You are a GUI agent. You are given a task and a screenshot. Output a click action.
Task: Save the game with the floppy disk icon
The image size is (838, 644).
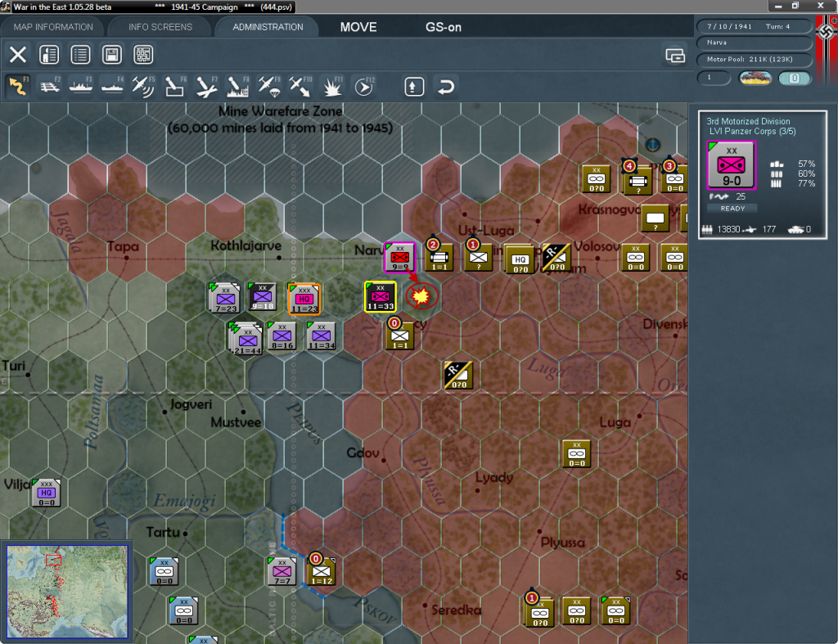111,55
